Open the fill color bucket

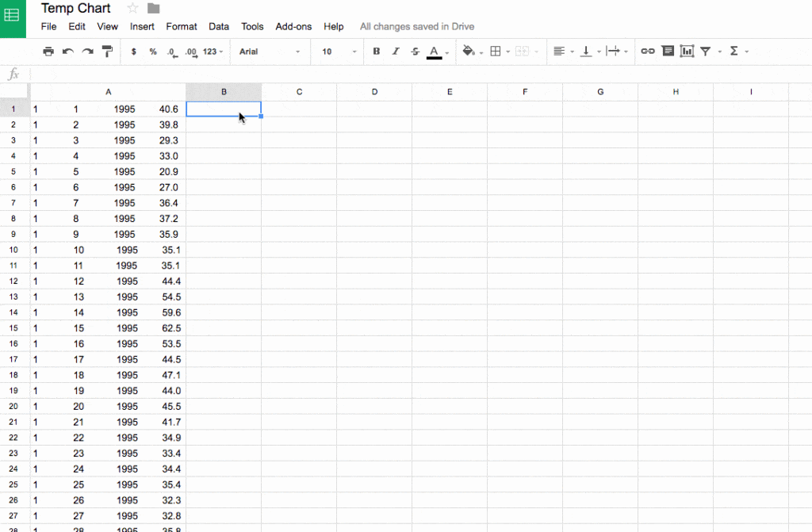click(x=469, y=51)
